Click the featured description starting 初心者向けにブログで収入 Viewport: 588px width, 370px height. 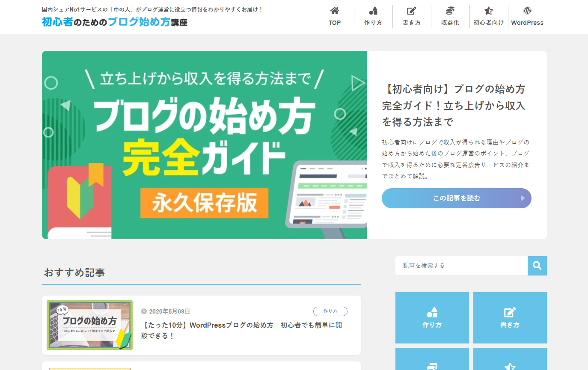pyautogui.click(x=456, y=159)
